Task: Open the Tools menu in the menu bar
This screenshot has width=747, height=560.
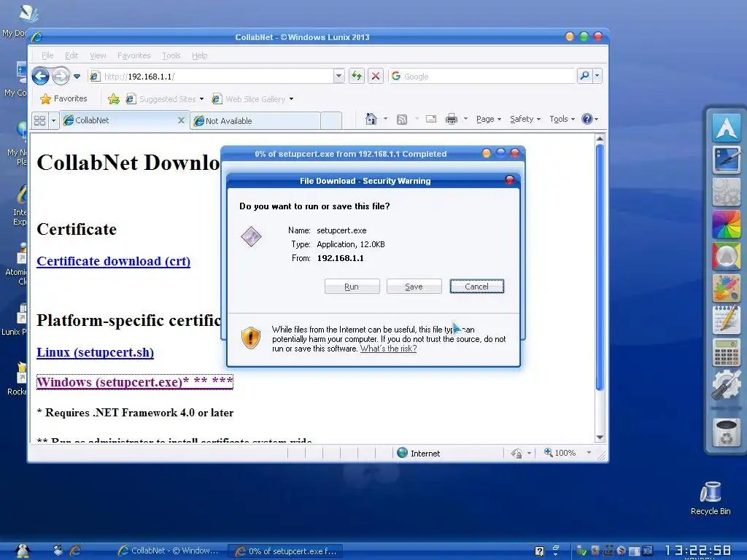Action: pyautogui.click(x=171, y=55)
